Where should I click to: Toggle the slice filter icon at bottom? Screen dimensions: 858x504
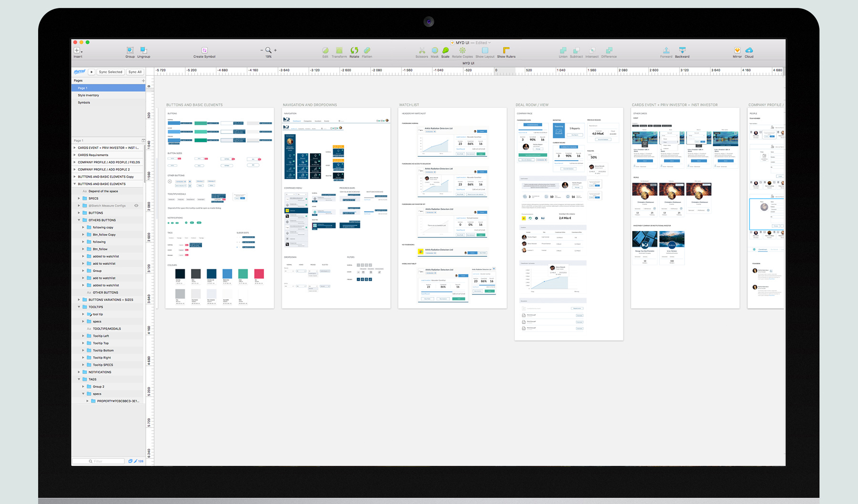coord(136,461)
